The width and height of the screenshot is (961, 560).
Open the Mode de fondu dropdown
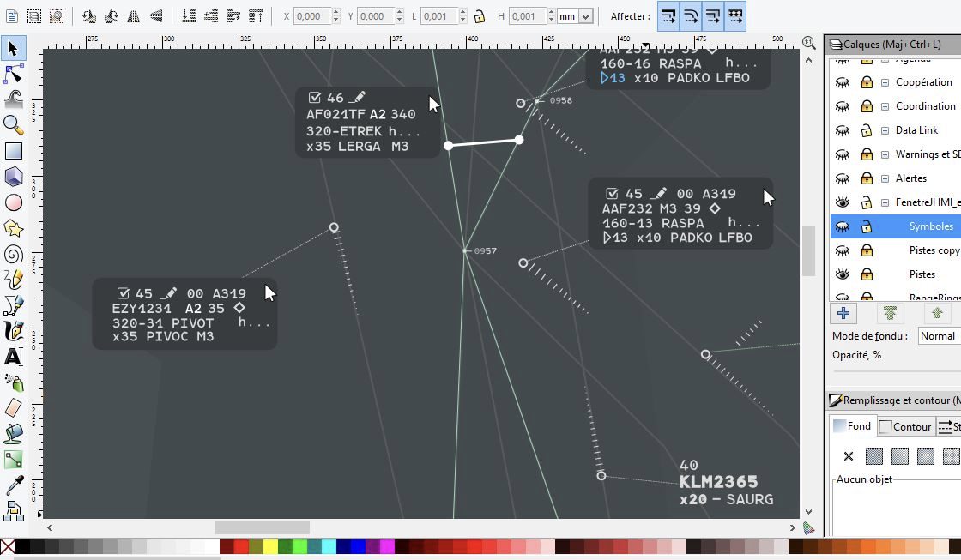[x=940, y=336]
